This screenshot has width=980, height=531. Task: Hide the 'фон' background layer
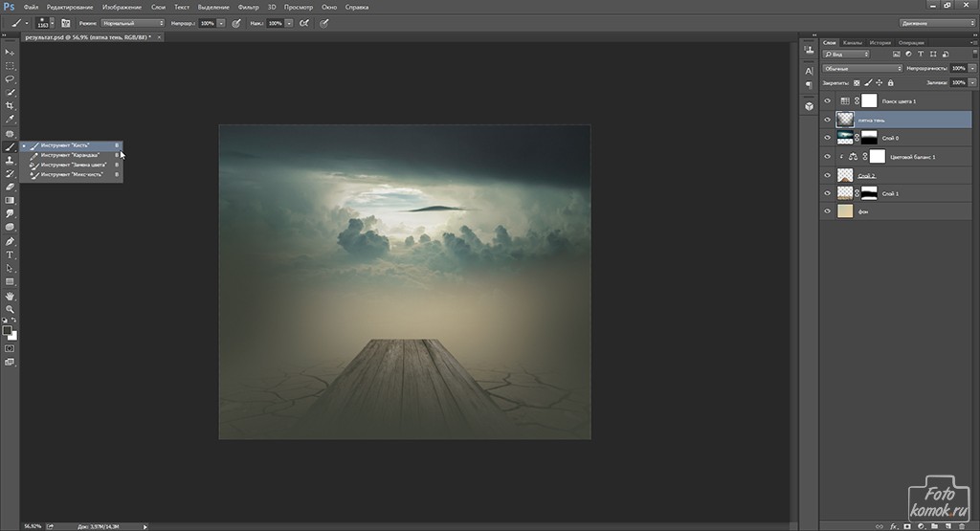[827, 211]
